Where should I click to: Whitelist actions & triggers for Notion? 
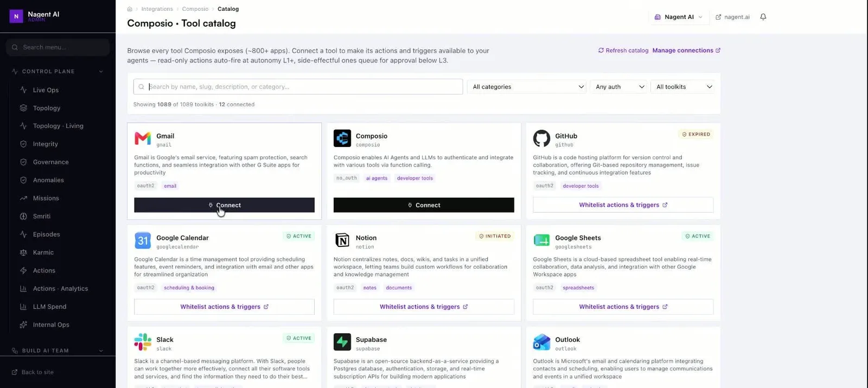[x=424, y=307]
